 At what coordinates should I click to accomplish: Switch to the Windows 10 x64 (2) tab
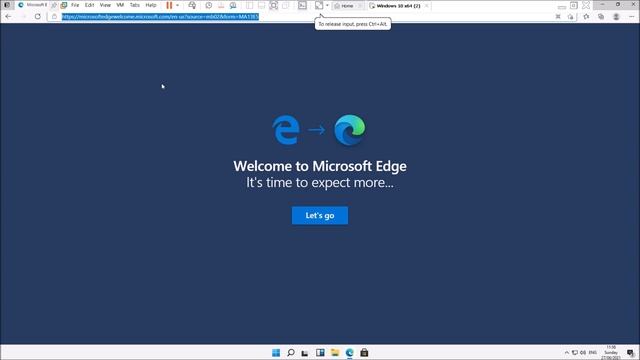[x=398, y=6]
